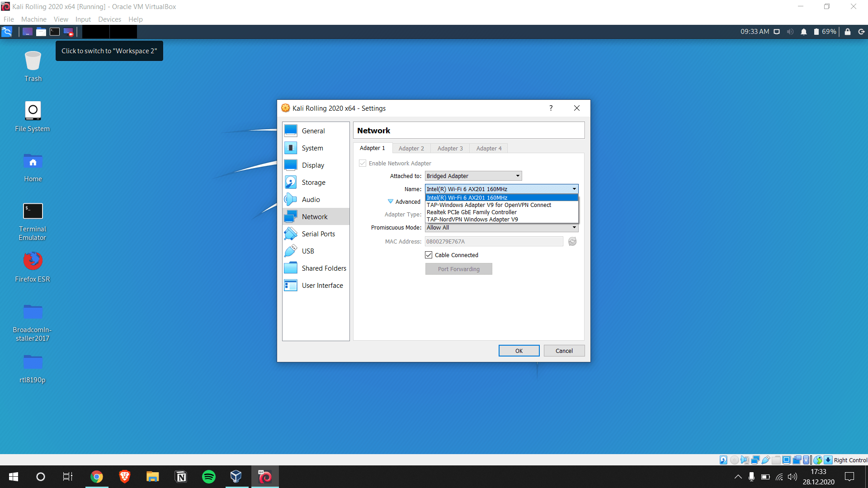This screenshot has height=488, width=868.
Task: Click the Kali dragon menu icon
Action: tap(7, 32)
